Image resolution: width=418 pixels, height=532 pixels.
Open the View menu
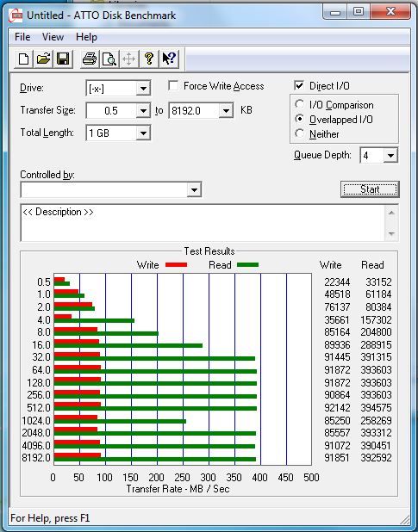[53, 37]
